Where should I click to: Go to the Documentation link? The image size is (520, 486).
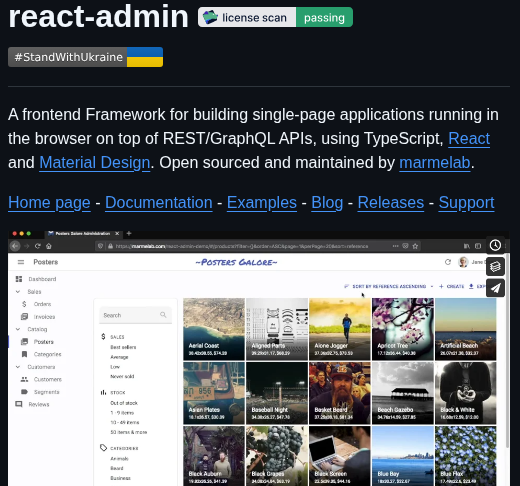tap(159, 203)
